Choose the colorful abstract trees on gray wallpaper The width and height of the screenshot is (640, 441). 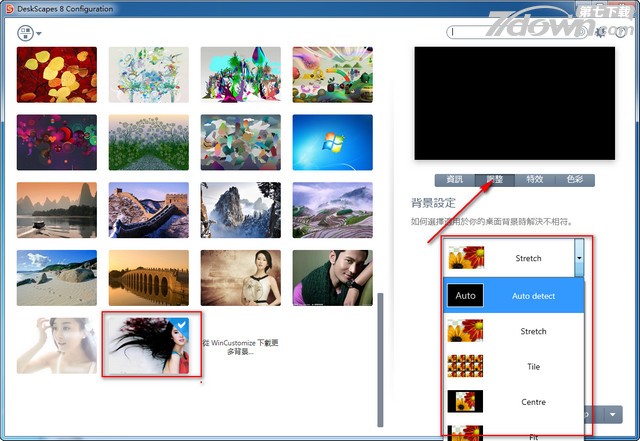(x=241, y=74)
